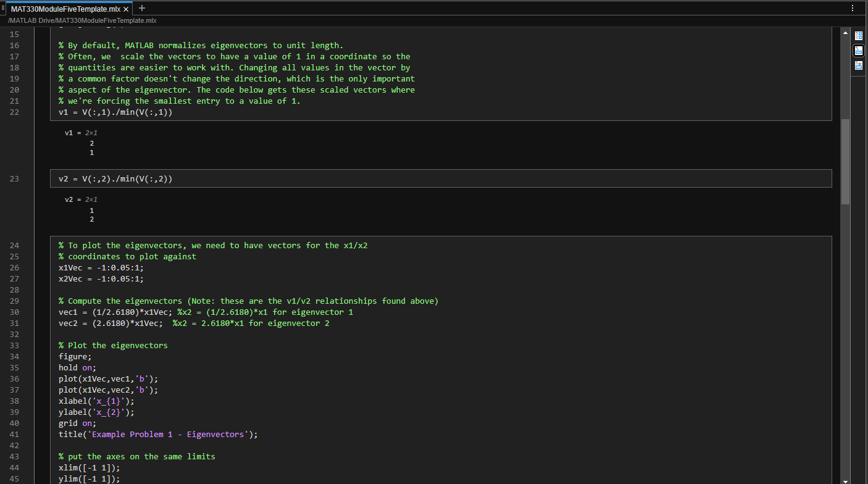Viewport: 868px width, 484px height.
Task: Click the scrollbar up arrow
Action: point(845,33)
